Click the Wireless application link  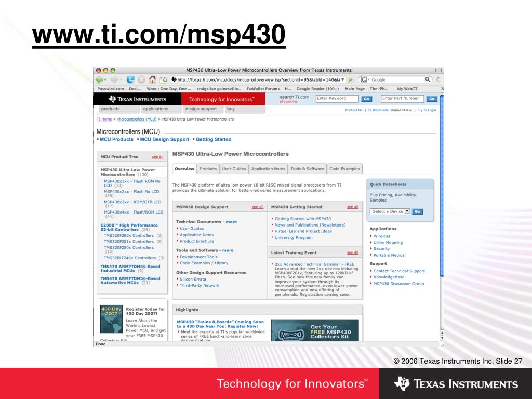(382, 236)
